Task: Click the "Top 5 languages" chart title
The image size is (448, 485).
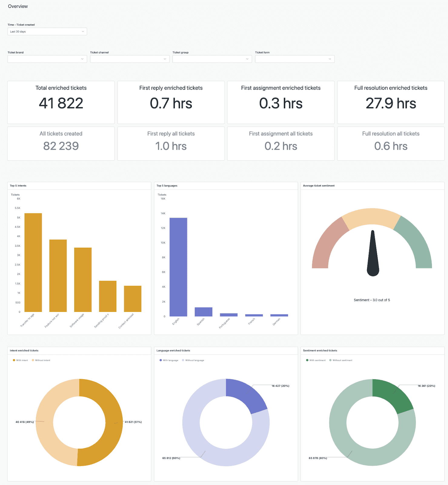Action: [167, 186]
